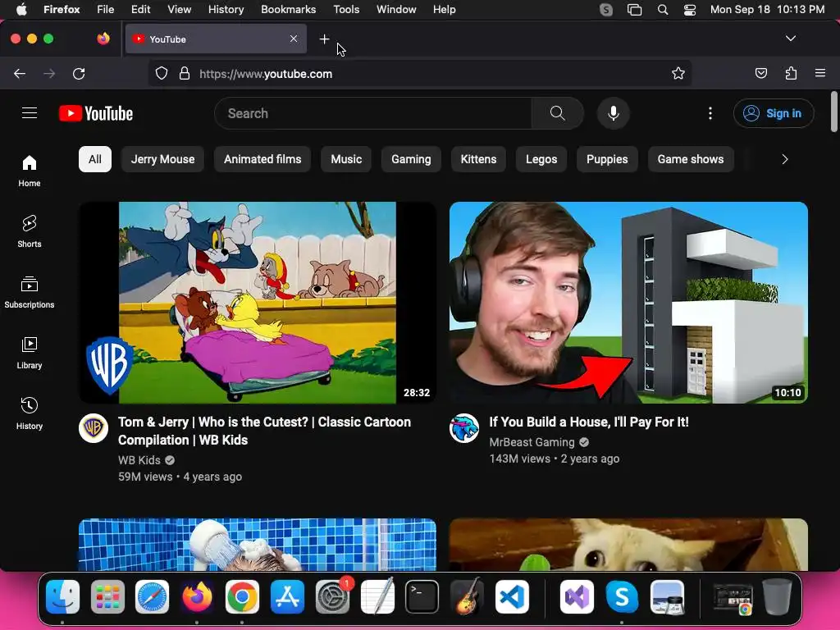Filter by Animated films chip

[262, 159]
